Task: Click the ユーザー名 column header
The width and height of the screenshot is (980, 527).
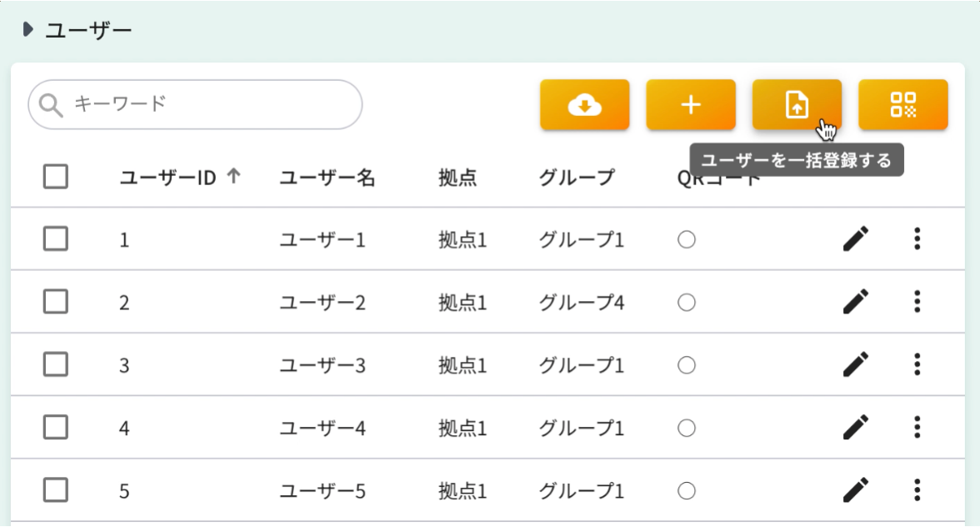Action: [x=327, y=178]
